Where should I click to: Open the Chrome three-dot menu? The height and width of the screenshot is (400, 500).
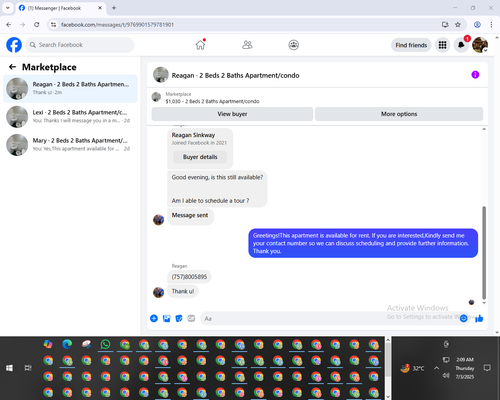(x=491, y=24)
